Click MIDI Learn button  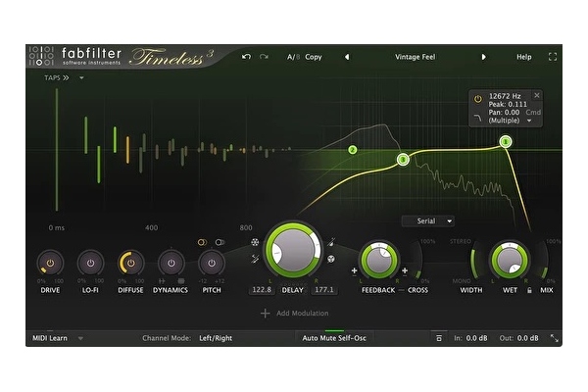[50, 338]
